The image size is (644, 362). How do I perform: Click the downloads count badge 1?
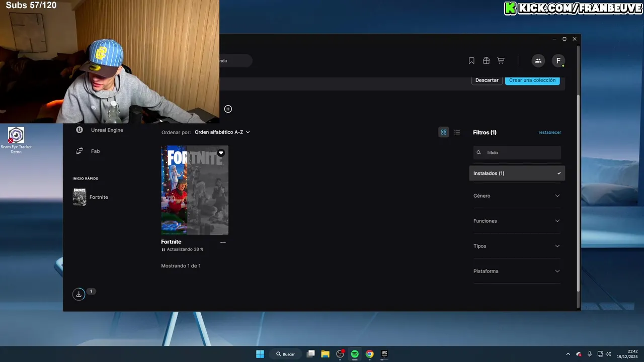coord(91,291)
